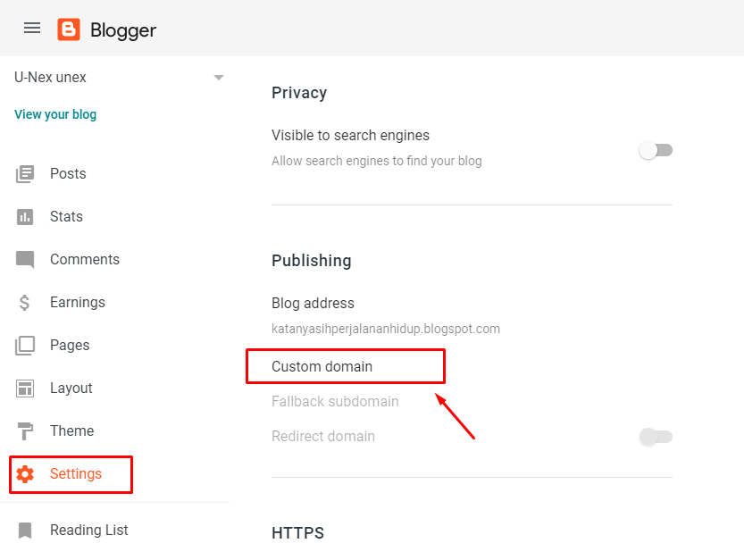Click the Theme paint roller icon
This screenshot has height=560, width=744.
click(25, 431)
